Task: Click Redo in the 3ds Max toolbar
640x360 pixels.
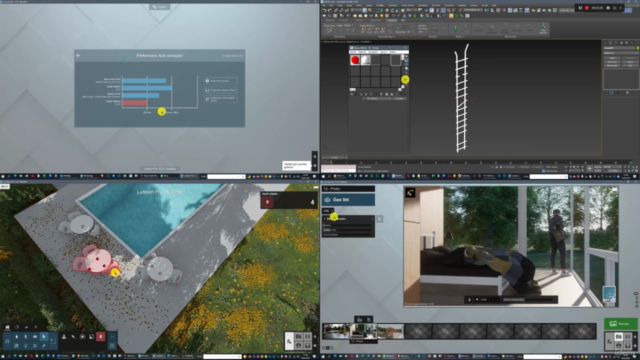Action: coord(329,10)
